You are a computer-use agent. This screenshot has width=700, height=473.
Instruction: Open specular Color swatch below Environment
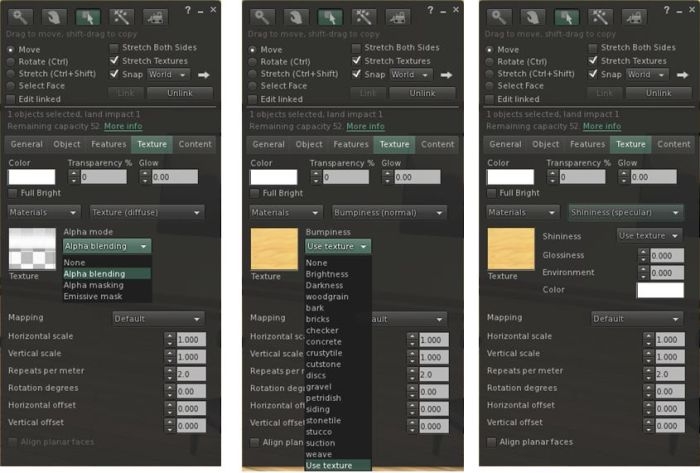tap(660, 290)
